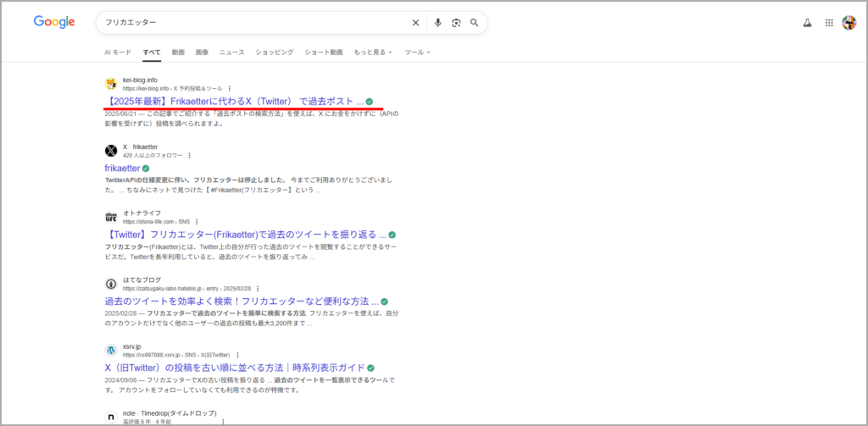Clear the search box text
868x426 pixels.
coord(415,23)
